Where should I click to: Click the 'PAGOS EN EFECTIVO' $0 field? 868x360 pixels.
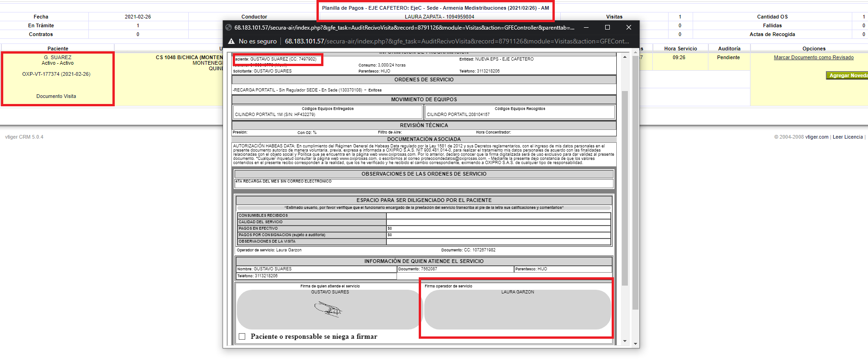pyautogui.click(x=498, y=229)
